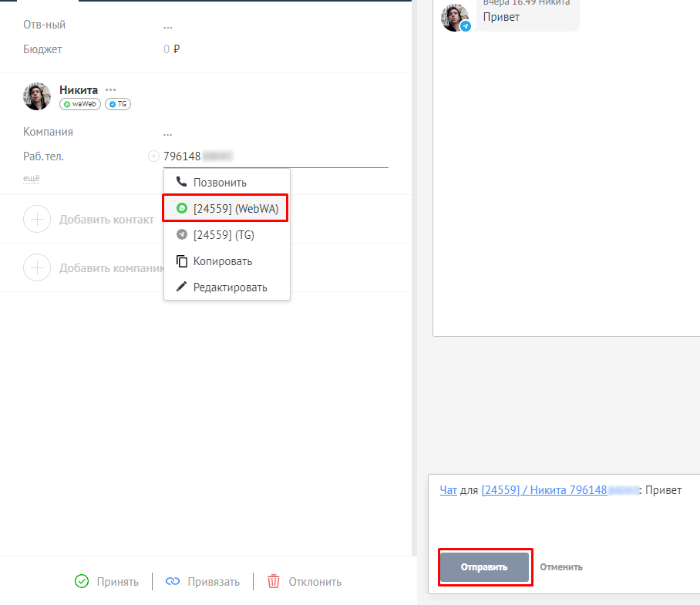The width and height of the screenshot is (700, 605).
Task: Click the phone icon next to Позвонить
Action: coord(181,183)
